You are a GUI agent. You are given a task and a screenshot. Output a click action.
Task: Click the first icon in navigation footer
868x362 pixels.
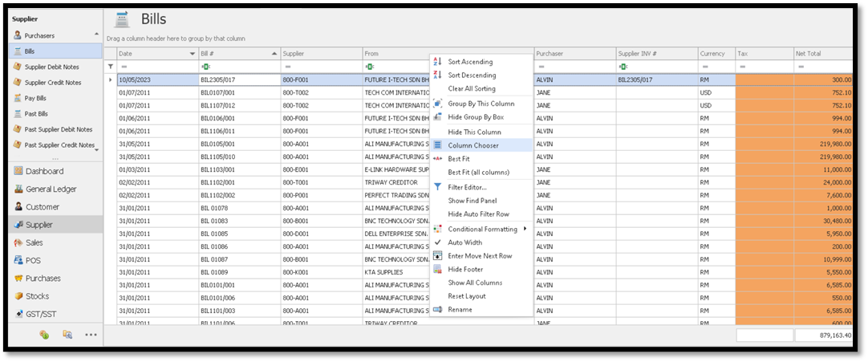coord(45,335)
